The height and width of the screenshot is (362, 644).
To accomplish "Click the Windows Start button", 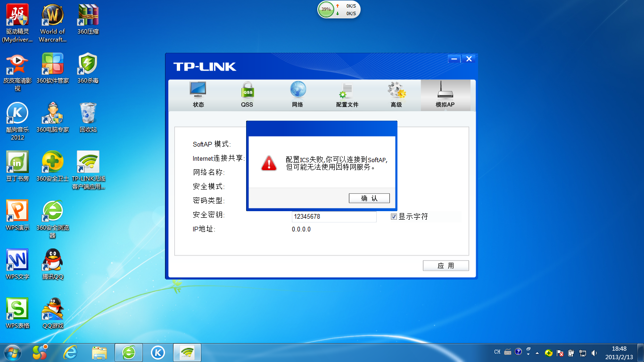I will click(x=13, y=352).
